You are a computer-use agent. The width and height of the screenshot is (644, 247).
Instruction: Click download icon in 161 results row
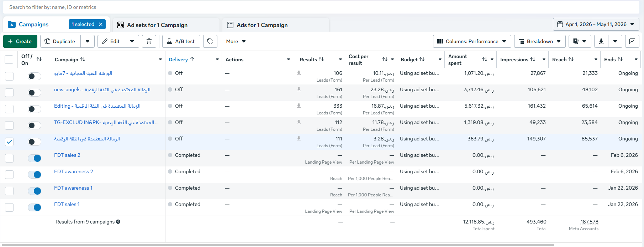coord(299,89)
